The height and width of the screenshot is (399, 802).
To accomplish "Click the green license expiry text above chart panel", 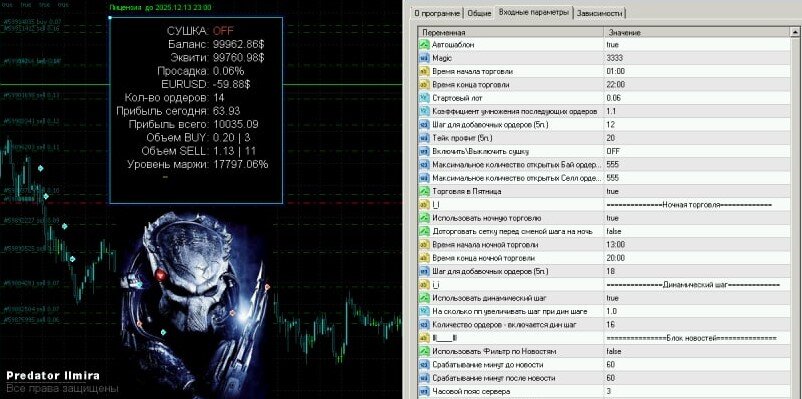I will click(x=160, y=8).
